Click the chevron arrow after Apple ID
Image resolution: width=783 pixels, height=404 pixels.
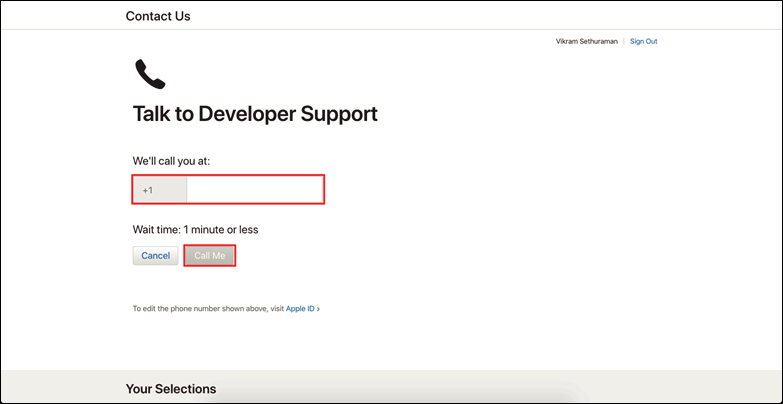tap(319, 309)
